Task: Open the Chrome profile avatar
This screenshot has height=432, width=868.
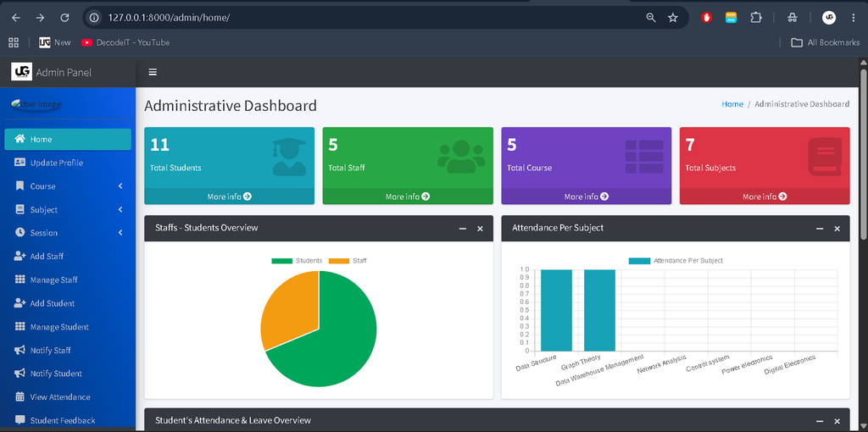Action: coord(829,18)
